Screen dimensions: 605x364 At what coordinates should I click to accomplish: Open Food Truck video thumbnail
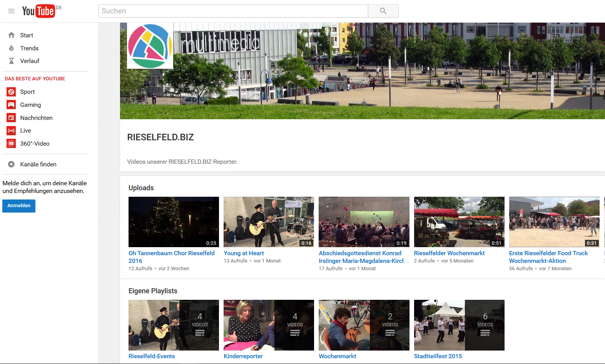click(554, 222)
